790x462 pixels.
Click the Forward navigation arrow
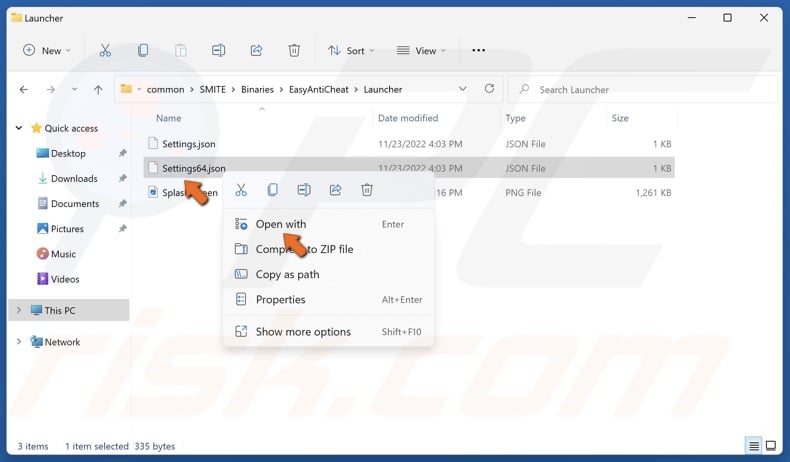[50, 90]
